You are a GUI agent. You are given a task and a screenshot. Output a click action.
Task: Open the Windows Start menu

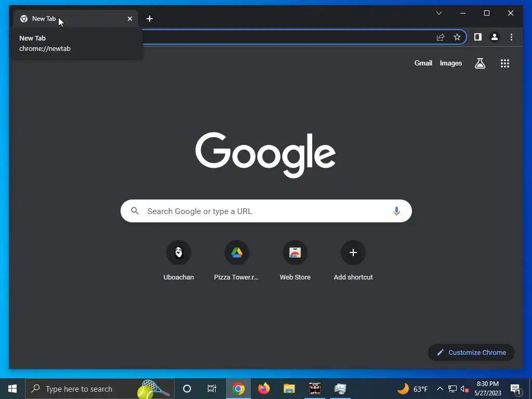coord(12,389)
